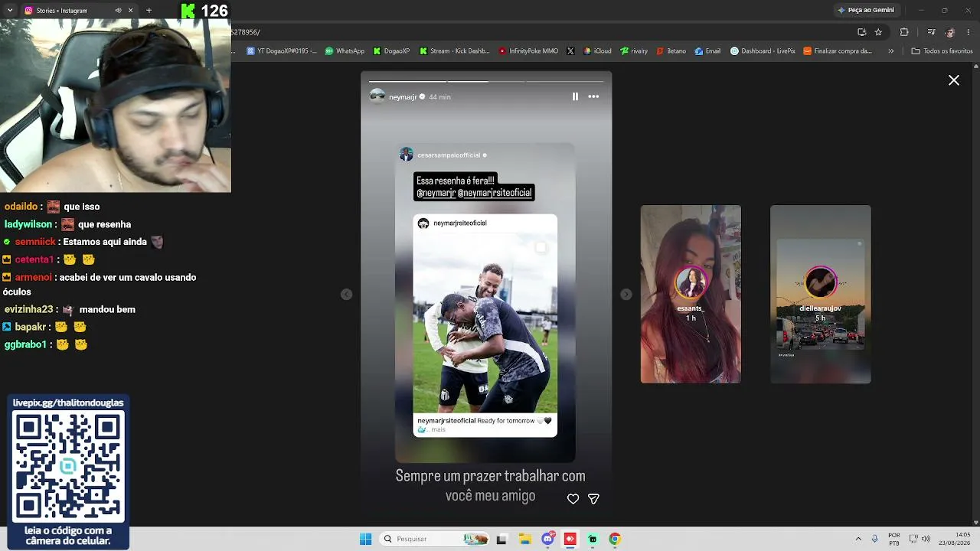Open the Windows Start menu

pyautogui.click(x=366, y=539)
